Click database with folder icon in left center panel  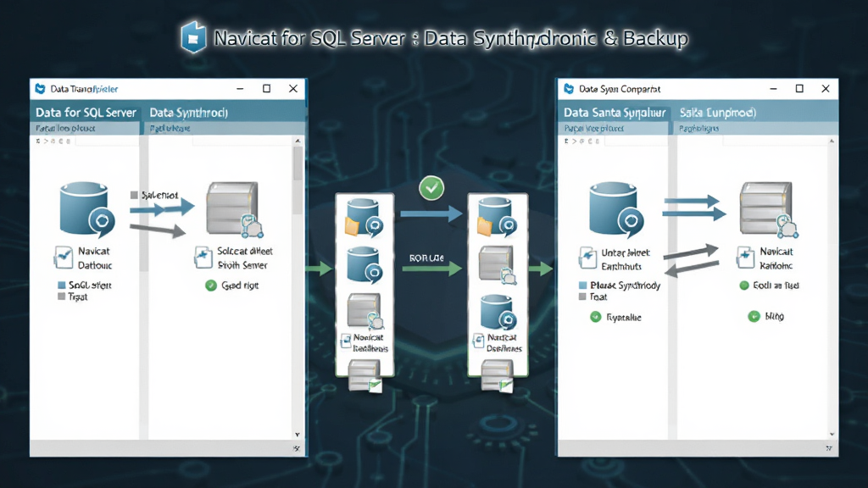[364, 218]
